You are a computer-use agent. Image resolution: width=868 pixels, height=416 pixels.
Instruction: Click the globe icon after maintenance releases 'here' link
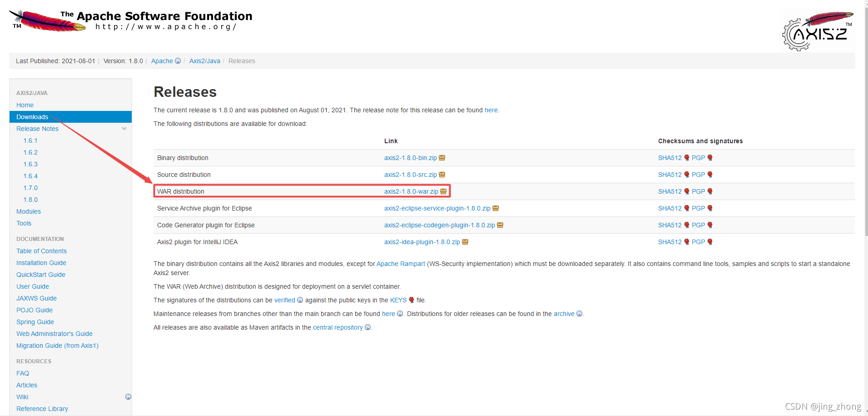click(x=400, y=314)
